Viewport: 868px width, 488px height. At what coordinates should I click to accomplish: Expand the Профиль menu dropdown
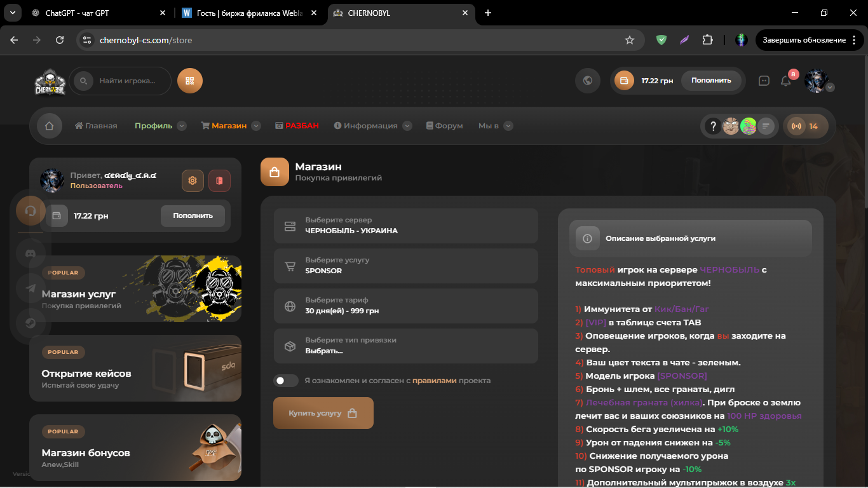pyautogui.click(x=182, y=126)
